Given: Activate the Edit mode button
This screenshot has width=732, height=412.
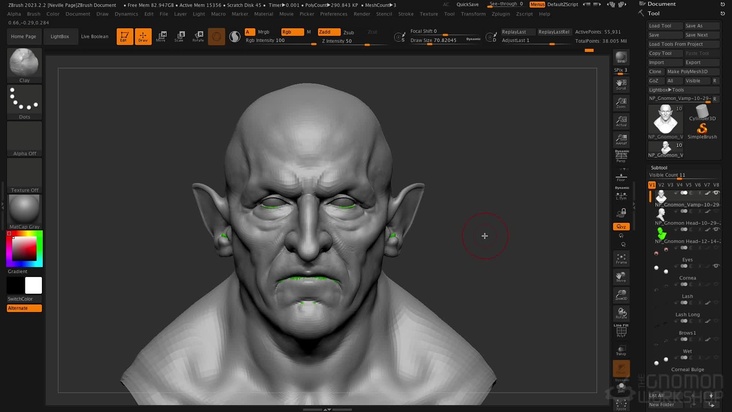Looking at the screenshot, I should (x=125, y=36).
